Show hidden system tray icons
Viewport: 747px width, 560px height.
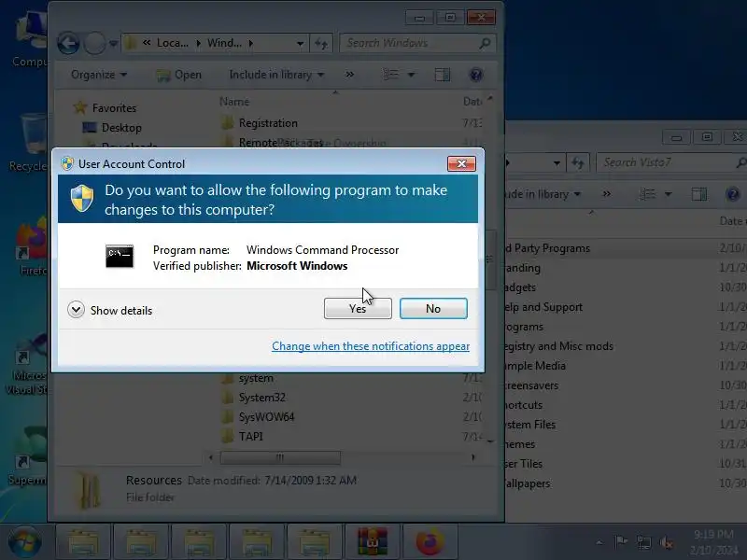click(599, 542)
